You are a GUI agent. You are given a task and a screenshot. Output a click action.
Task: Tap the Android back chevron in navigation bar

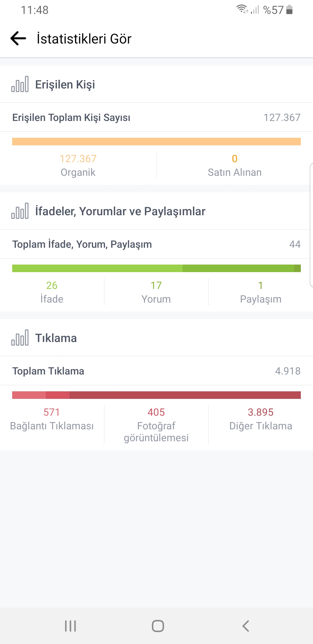coord(245,626)
